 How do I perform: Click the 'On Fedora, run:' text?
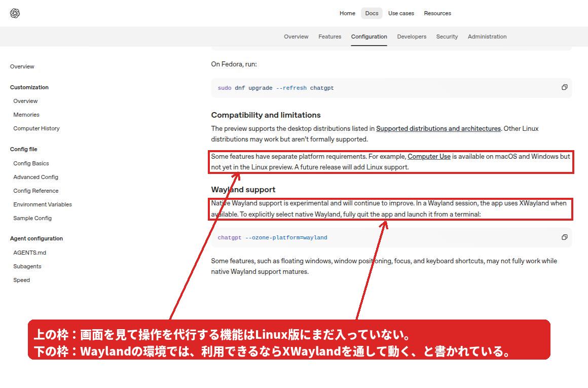(234, 64)
